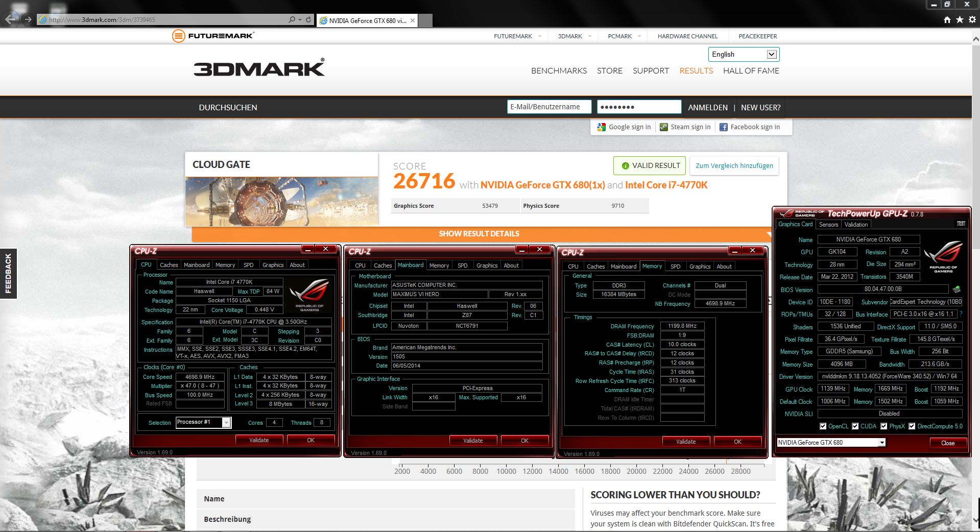The height and width of the screenshot is (532, 980).
Task: Open the HARDWARE CHANNEL top link
Action: point(687,36)
